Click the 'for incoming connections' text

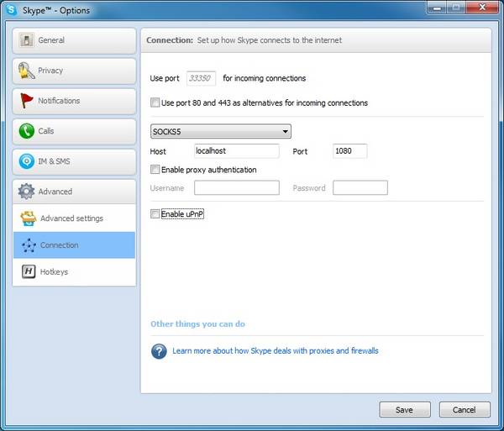(265, 78)
